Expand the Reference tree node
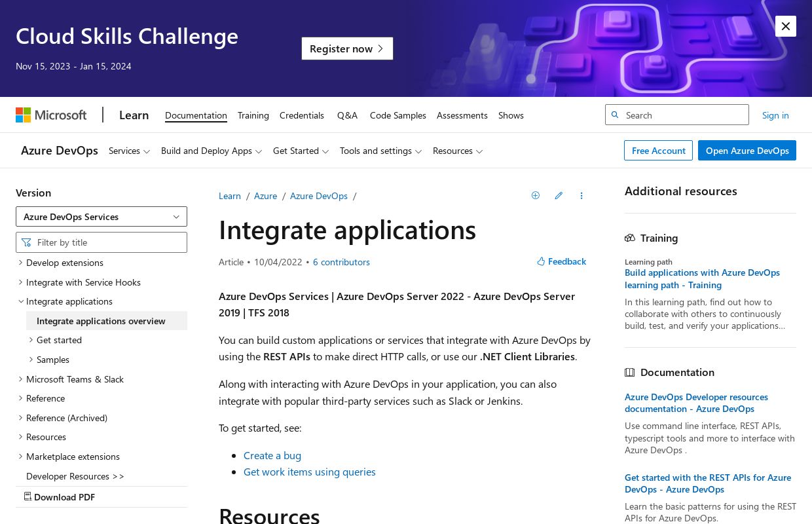Screen dimensions: 812x524 tap(20, 398)
